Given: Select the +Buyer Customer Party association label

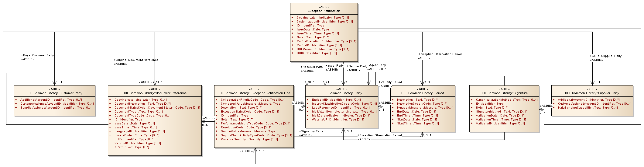Looking at the screenshot, I should (x=37, y=55).
